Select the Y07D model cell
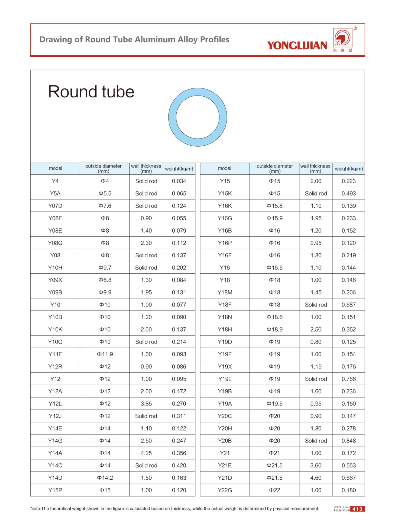 tap(55, 206)
